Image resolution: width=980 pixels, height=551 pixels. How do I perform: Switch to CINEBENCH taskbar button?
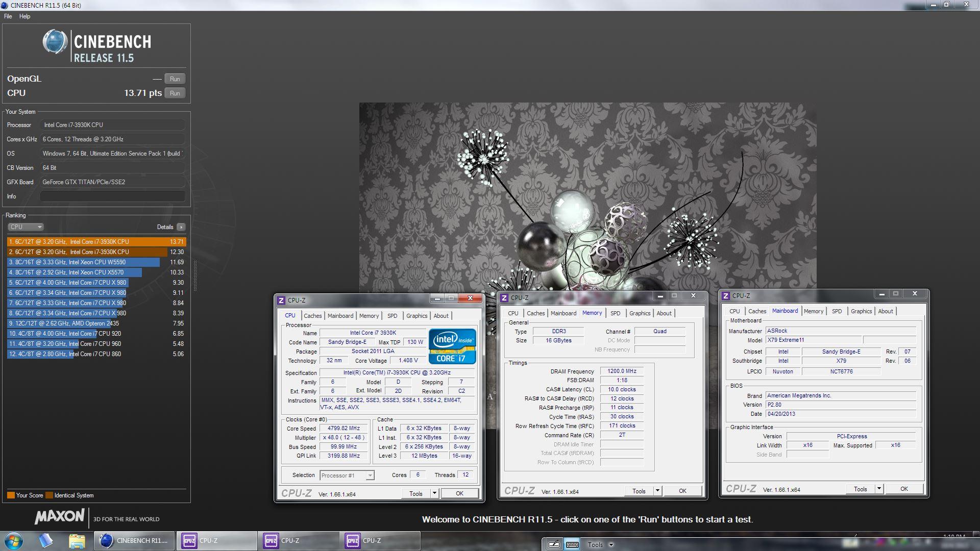click(134, 541)
